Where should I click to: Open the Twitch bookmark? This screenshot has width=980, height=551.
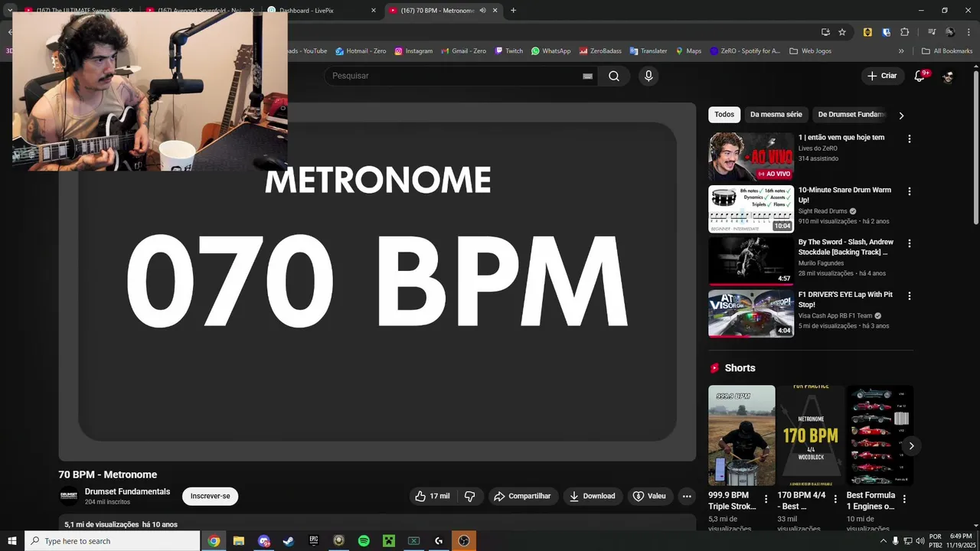(x=508, y=51)
